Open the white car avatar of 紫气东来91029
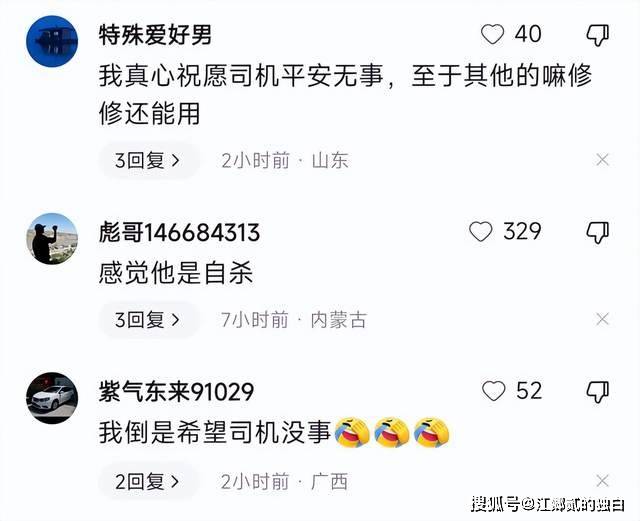The height and width of the screenshot is (521, 640). click(x=52, y=398)
